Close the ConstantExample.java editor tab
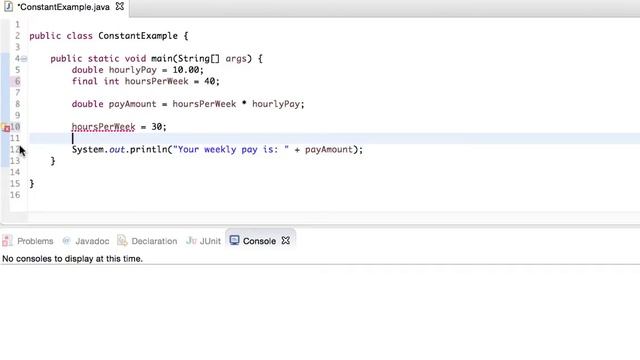This screenshot has height=360, width=640. tap(120, 7)
